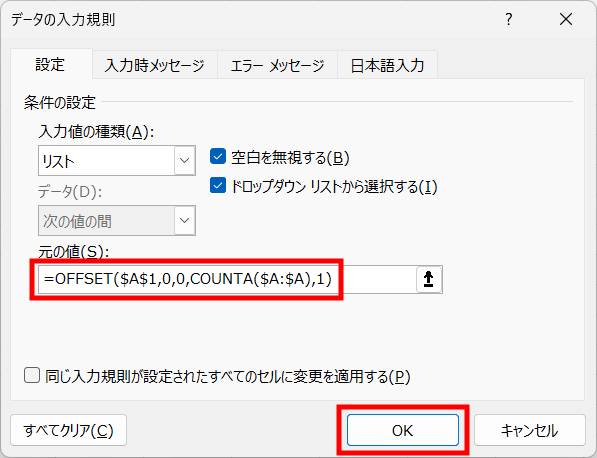The width and height of the screenshot is (597, 458).
Task: Click the すべてクリア button
Action: click(x=69, y=430)
